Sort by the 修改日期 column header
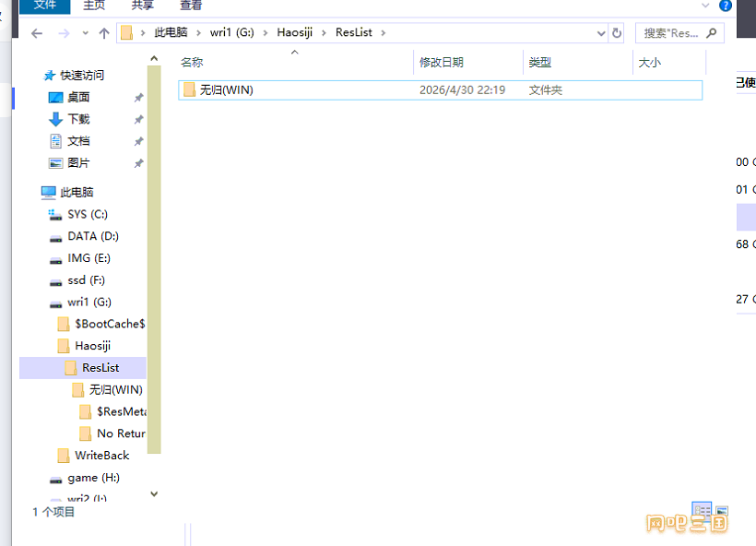 [442, 62]
